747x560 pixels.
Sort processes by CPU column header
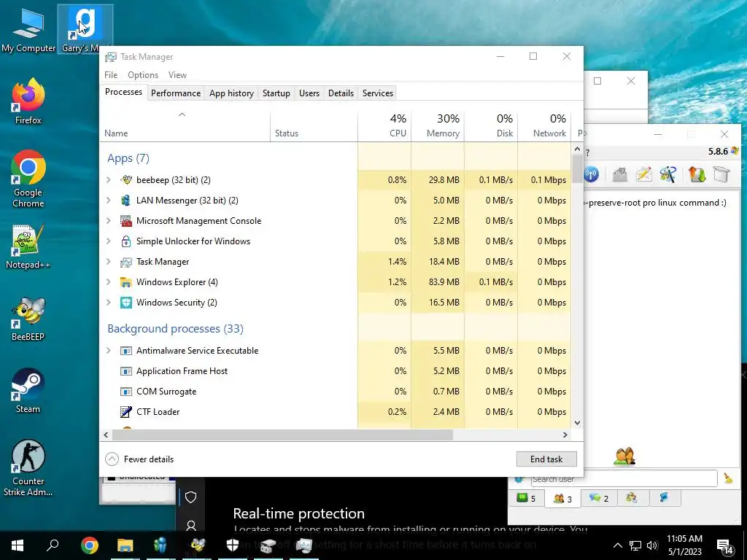384,125
